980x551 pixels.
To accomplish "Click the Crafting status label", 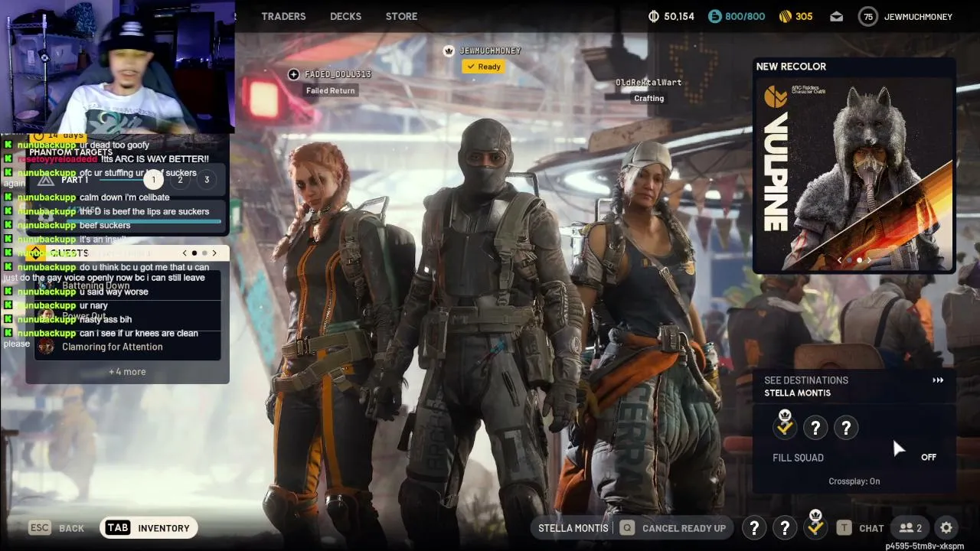I will tap(648, 98).
